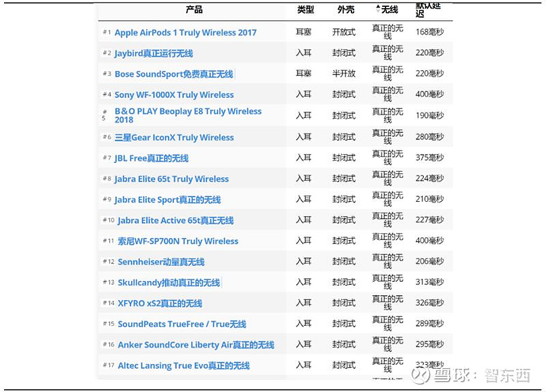Open Jabra Elite 65t Truly Wireless link
Viewport: 546px width, 392px height.
172,179
